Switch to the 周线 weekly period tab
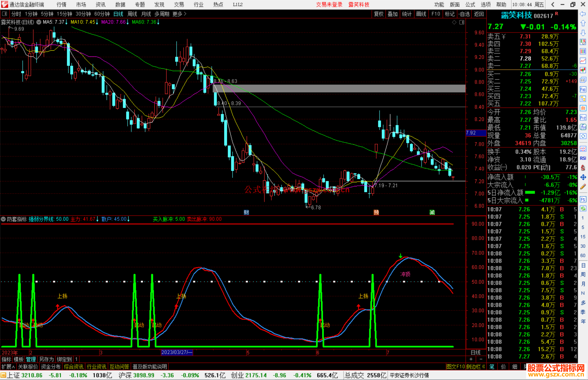This screenshot has height=380, width=588. coord(132,14)
